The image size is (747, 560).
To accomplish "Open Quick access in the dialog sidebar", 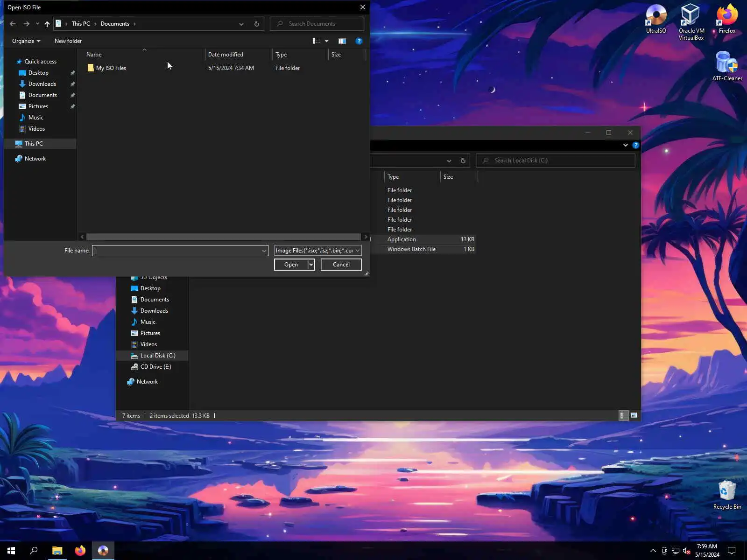I will (36, 62).
